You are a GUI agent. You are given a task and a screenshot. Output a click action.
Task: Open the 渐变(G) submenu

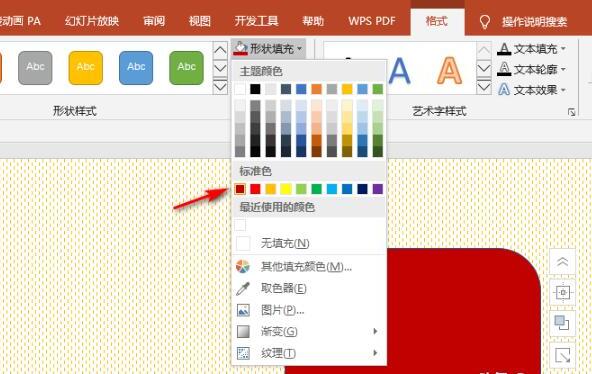(309, 331)
